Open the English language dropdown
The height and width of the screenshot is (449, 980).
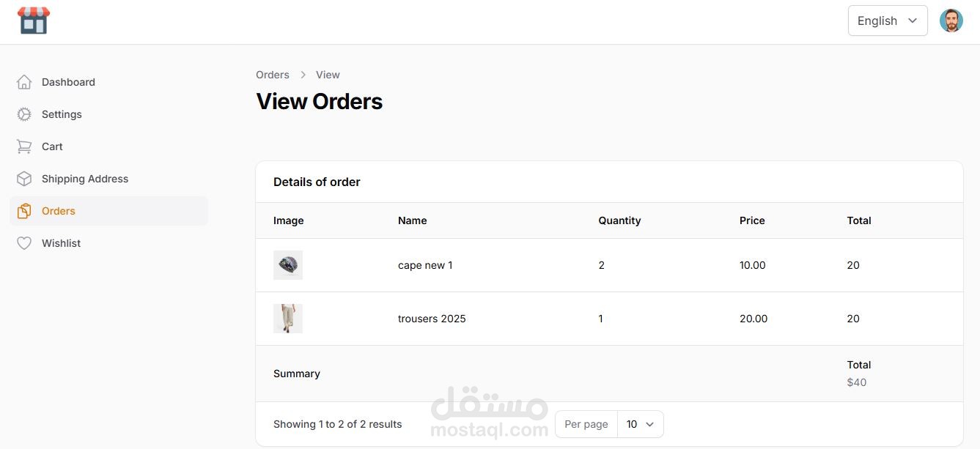(x=887, y=21)
